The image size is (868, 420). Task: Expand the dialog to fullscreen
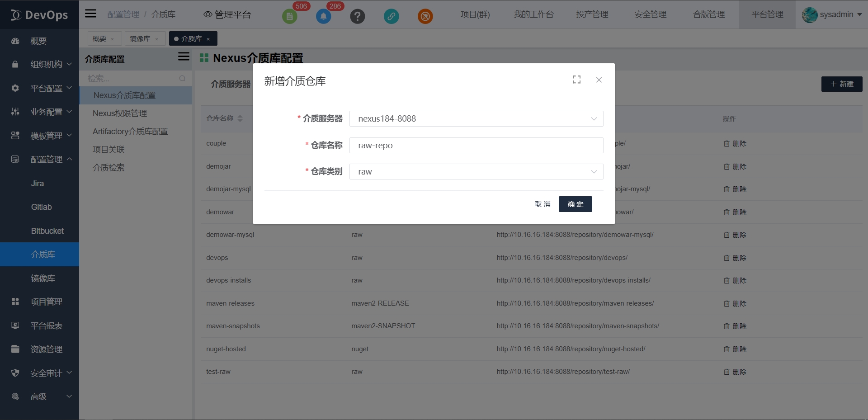tap(576, 80)
